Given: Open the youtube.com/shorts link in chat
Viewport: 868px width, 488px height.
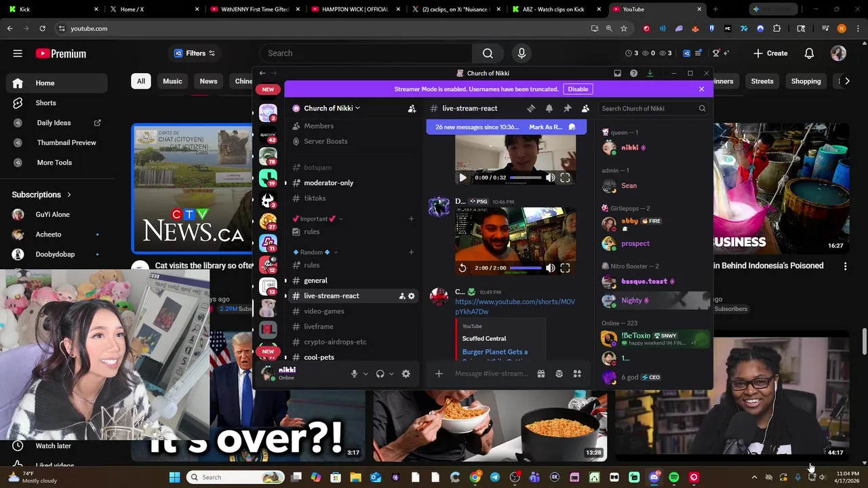Looking at the screenshot, I should [515, 306].
